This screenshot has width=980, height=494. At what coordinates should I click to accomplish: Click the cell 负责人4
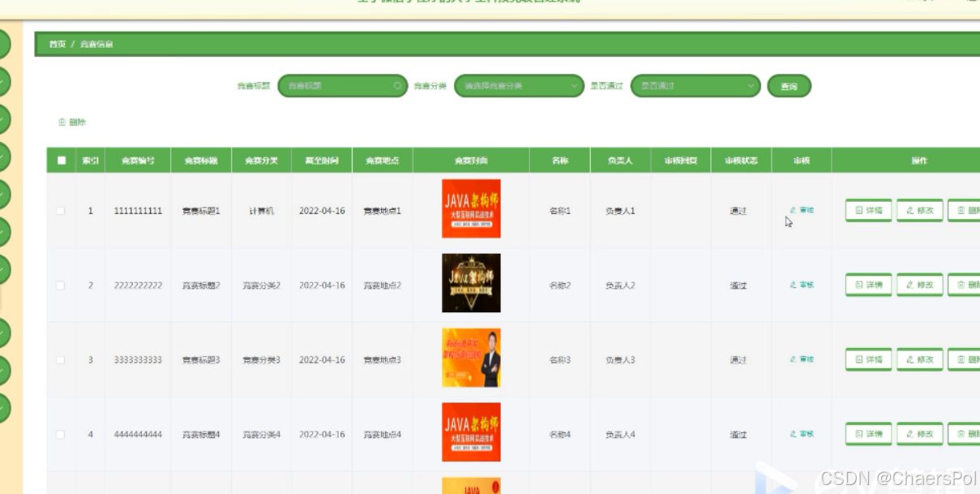(x=620, y=435)
